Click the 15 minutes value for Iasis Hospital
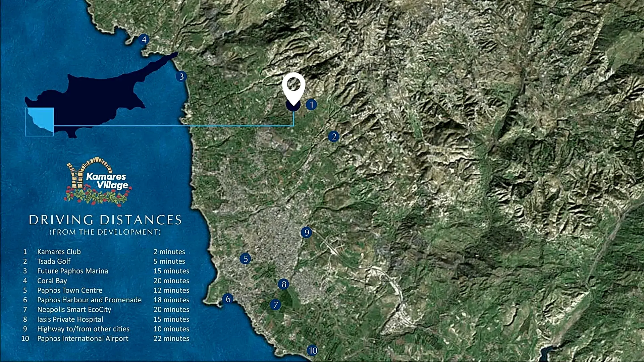The width and height of the screenshot is (644, 362). coord(171,319)
